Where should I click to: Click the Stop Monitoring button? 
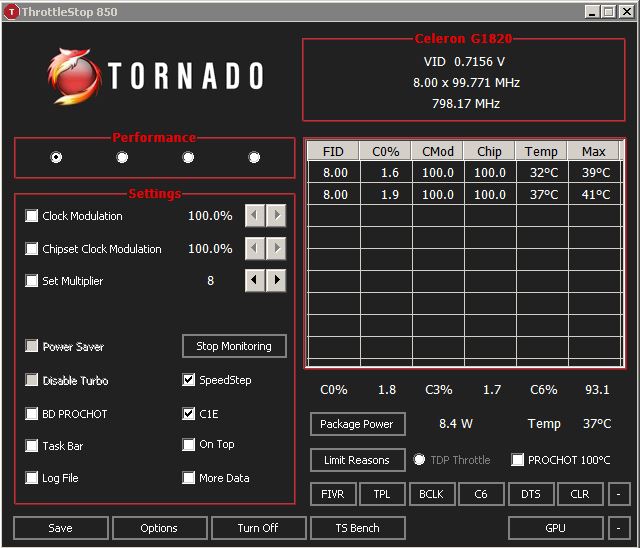[234, 346]
